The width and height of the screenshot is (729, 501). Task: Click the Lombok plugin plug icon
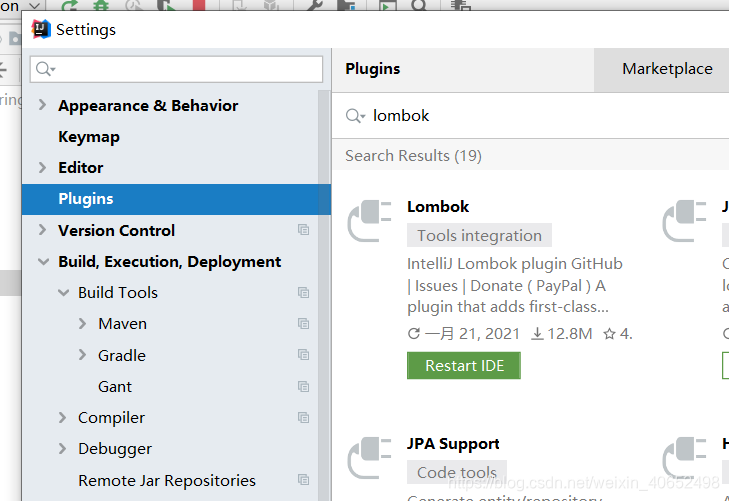pos(370,221)
